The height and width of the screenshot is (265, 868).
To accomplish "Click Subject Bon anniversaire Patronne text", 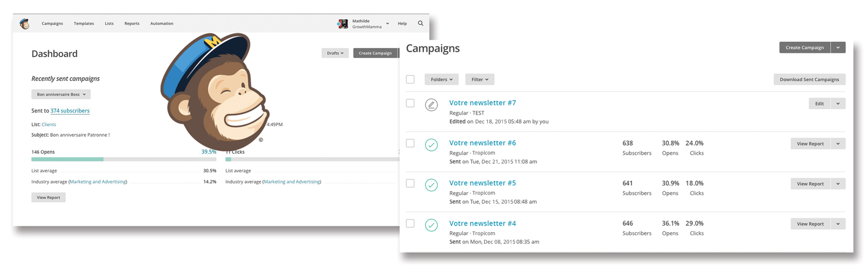I will click(70, 135).
